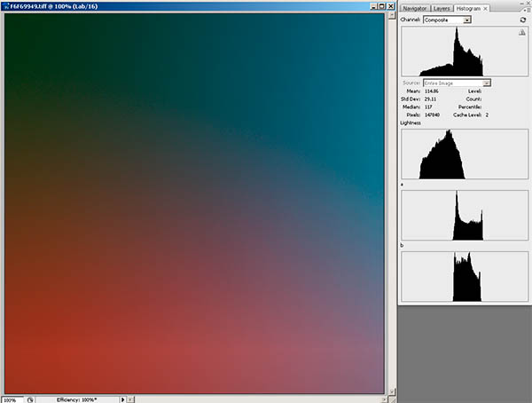Screen dimensions: 532x403
Task: Click the Level: label
Action: pyautogui.click(x=474, y=91)
